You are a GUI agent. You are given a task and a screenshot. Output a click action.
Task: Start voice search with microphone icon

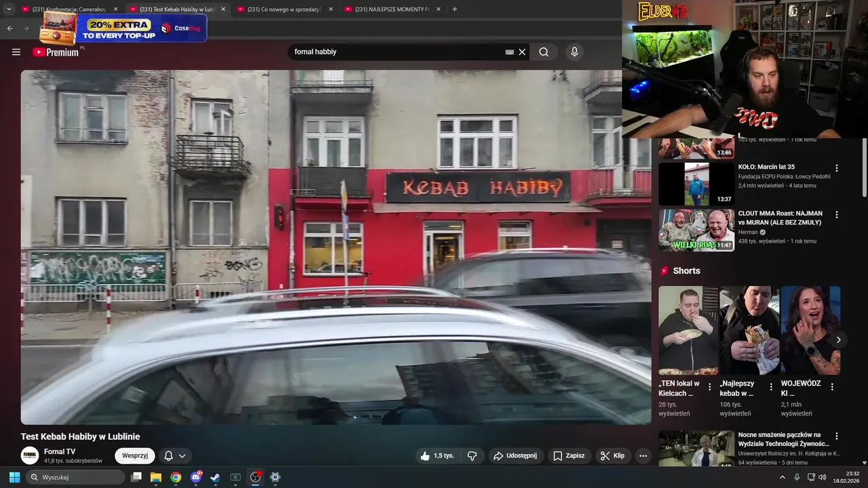click(574, 52)
